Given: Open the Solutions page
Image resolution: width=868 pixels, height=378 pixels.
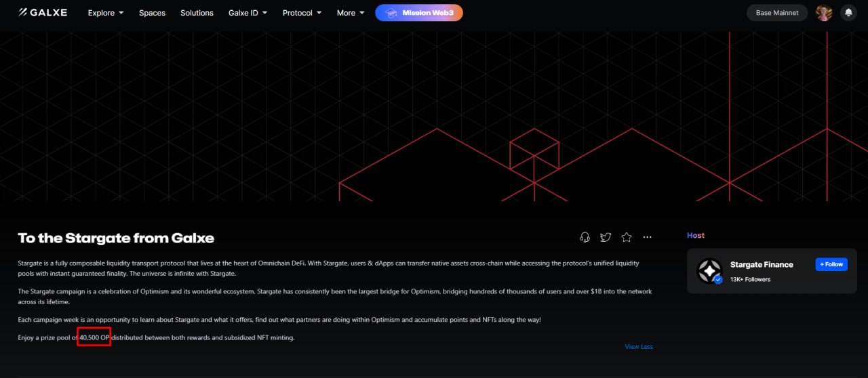Looking at the screenshot, I should 197,13.
